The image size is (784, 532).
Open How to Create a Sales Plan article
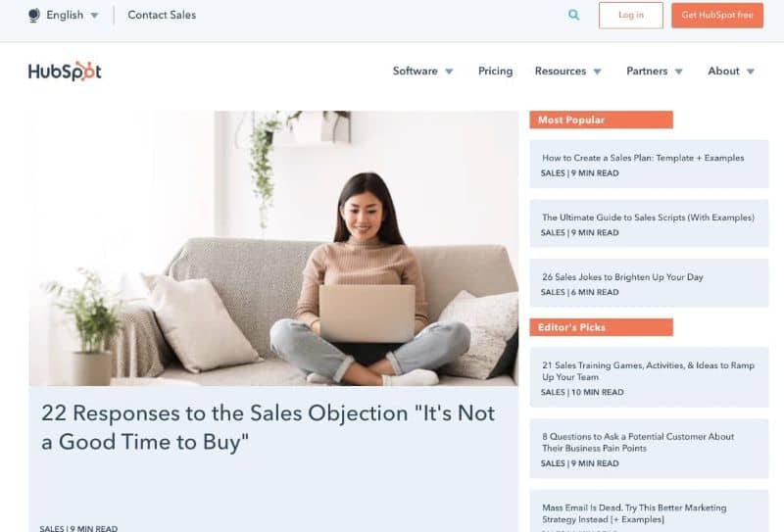tap(643, 158)
